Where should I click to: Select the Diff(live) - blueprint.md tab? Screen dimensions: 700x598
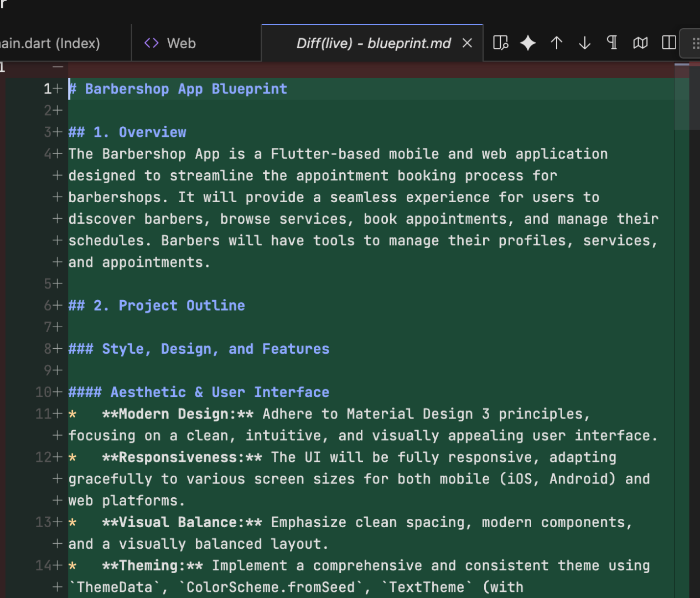(x=373, y=43)
